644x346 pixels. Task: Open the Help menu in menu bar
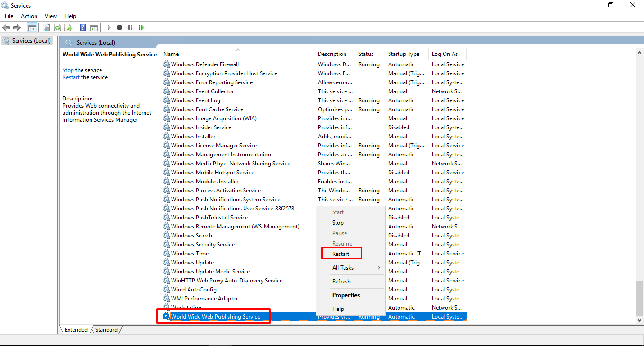pyautogui.click(x=70, y=16)
